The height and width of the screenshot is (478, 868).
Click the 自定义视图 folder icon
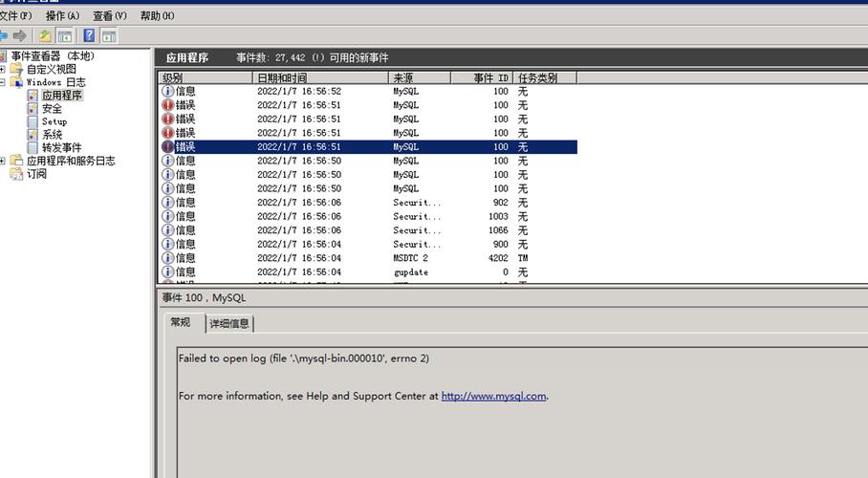click(16, 69)
